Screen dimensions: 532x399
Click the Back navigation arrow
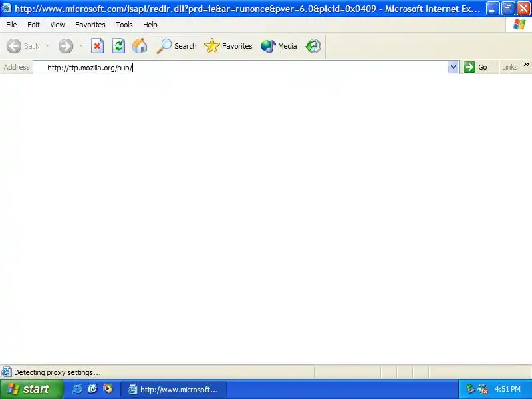click(14, 46)
